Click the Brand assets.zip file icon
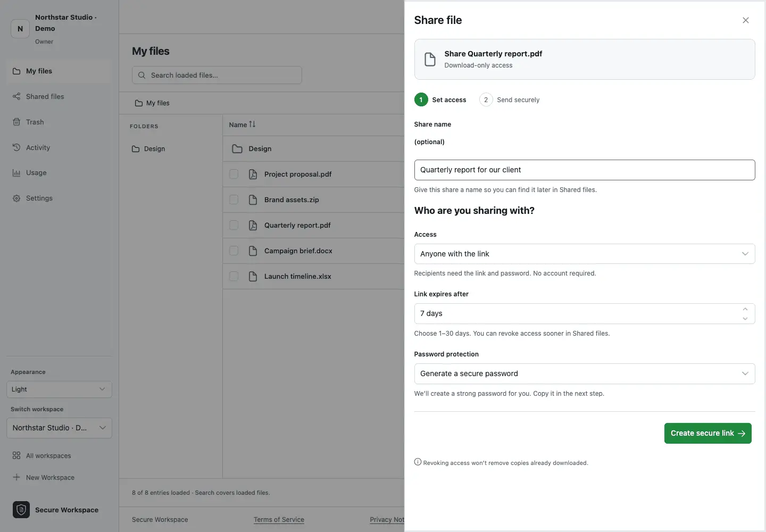766x532 pixels. 253,200
